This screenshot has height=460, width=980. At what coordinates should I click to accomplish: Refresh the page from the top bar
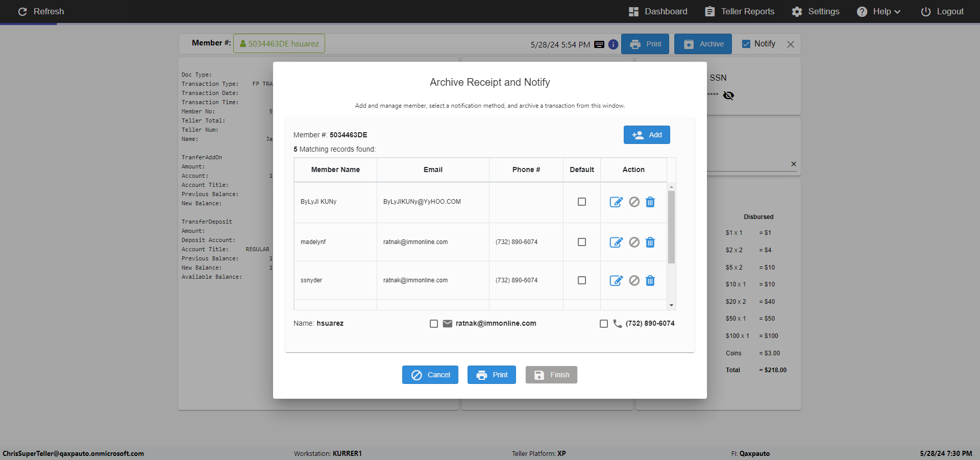(x=41, y=11)
